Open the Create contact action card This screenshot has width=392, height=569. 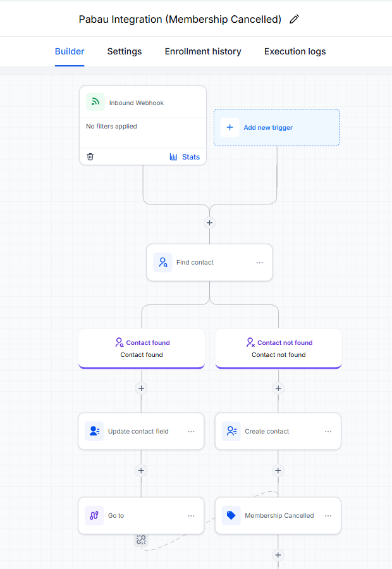point(278,431)
